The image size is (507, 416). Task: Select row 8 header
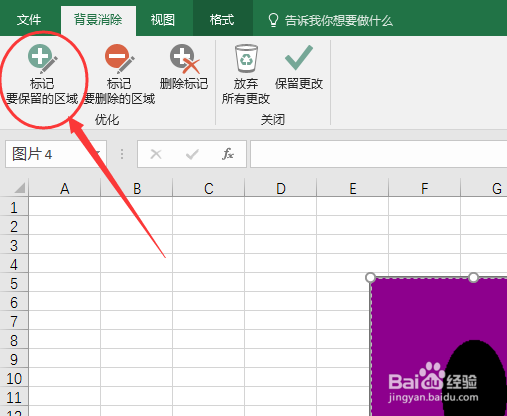(x=14, y=340)
